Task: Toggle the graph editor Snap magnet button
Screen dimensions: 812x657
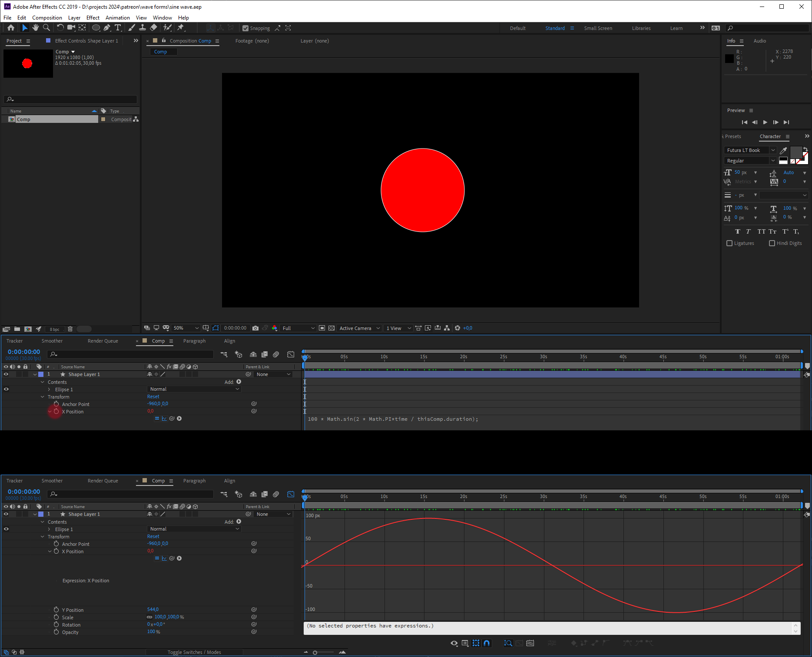Action: coord(487,643)
